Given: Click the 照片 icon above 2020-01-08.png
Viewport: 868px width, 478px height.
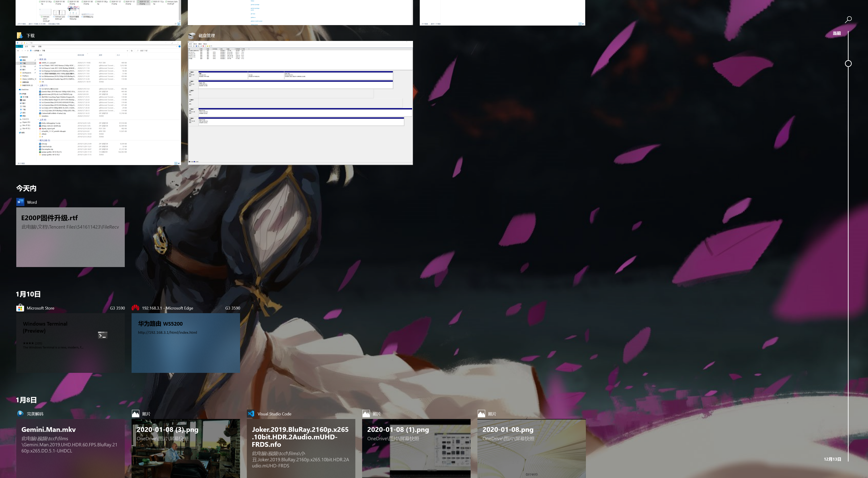Looking at the screenshot, I should pyautogui.click(x=481, y=414).
